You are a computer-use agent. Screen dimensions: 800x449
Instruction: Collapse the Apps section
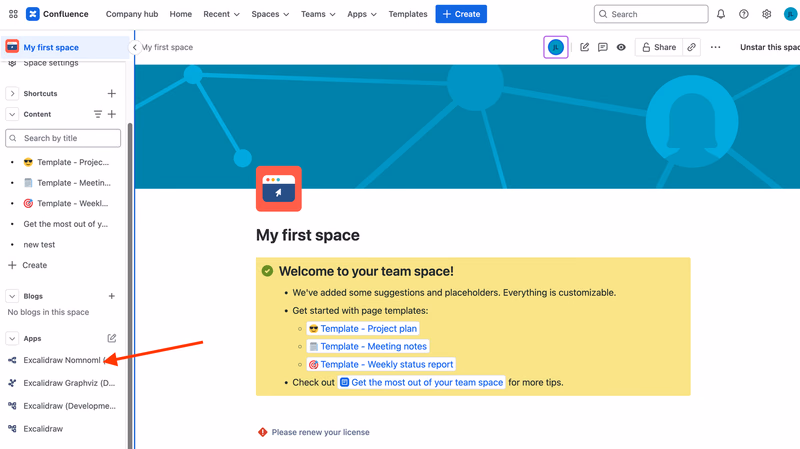(x=12, y=338)
